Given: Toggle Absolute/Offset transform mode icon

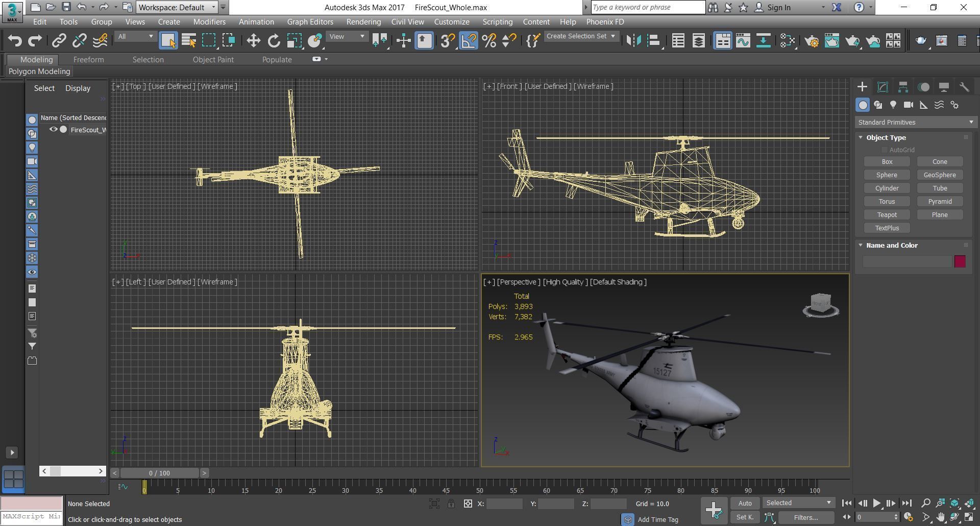Looking at the screenshot, I should (468, 504).
